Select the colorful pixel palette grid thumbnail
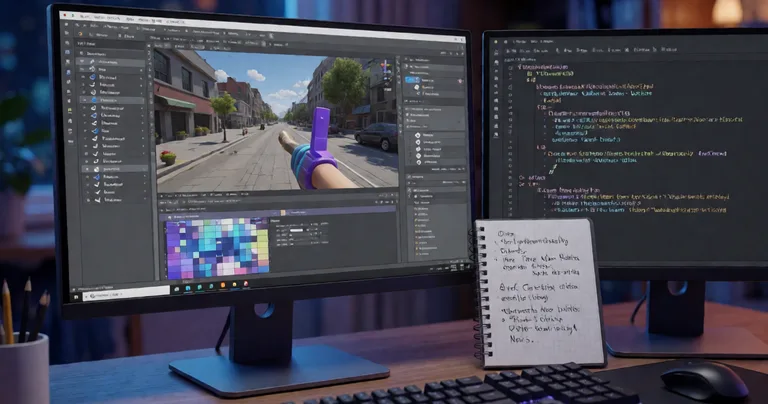The image size is (768, 404). coord(217,248)
